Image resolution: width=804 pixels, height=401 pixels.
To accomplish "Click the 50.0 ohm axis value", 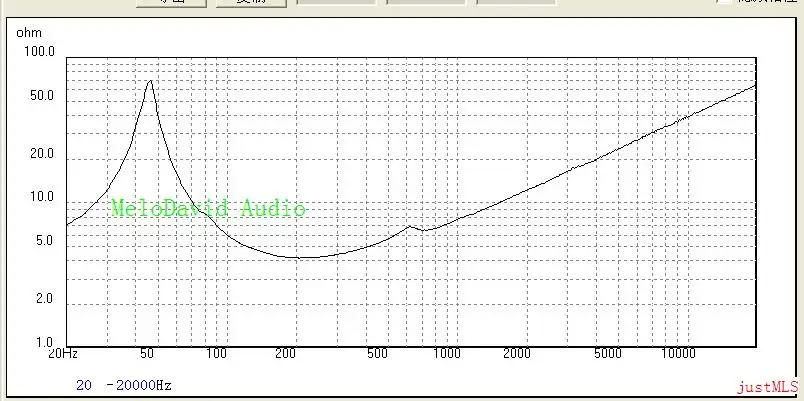I will 42,95.
